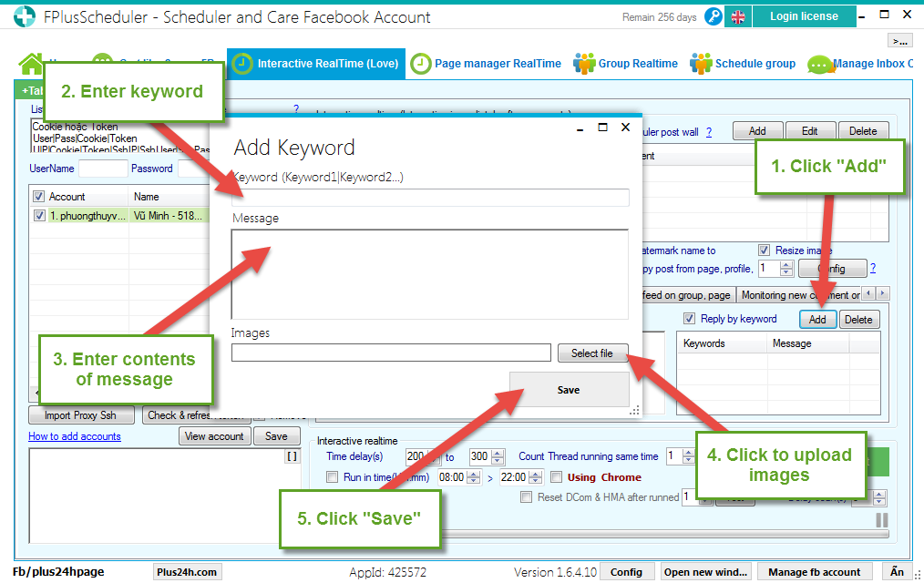924x583 pixels.
Task: Enable Reset DCom & HMA checkbox
Action: coord(526,497)
